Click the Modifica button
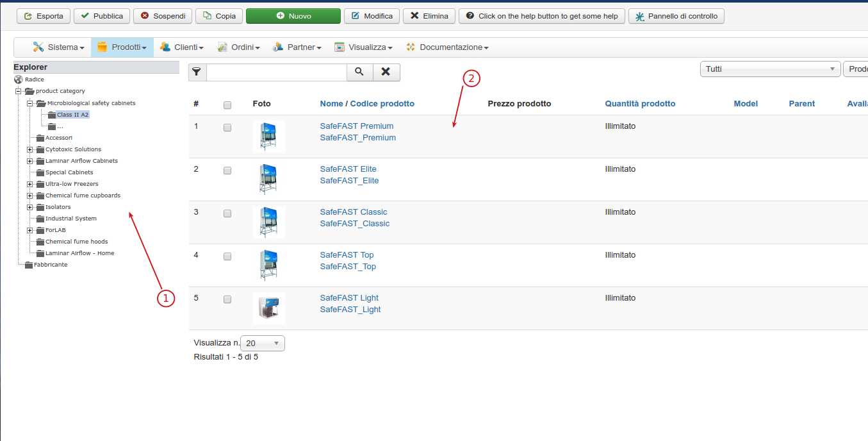Viewport: 868px width, 441px height. coord(372,16)
